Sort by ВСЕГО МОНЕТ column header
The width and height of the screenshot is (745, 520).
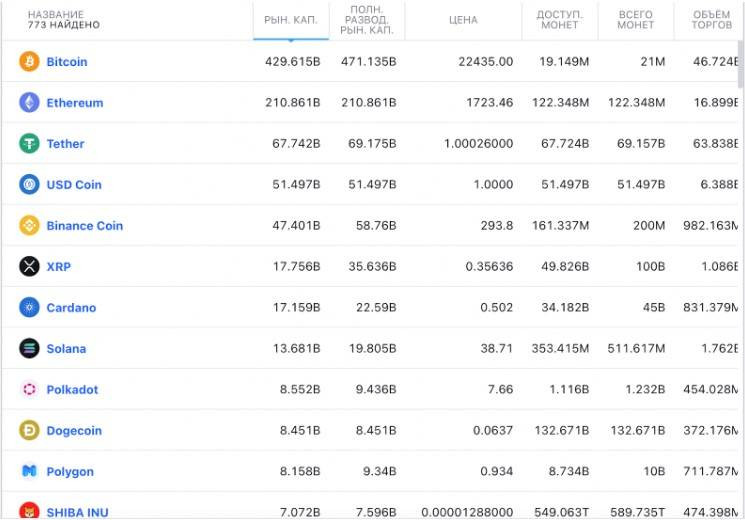pyautogui.click(x=636, y=20)
